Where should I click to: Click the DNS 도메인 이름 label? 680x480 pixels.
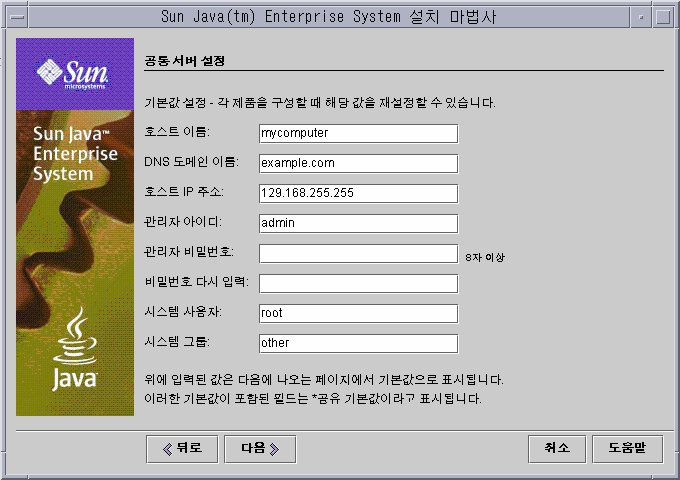191,162
